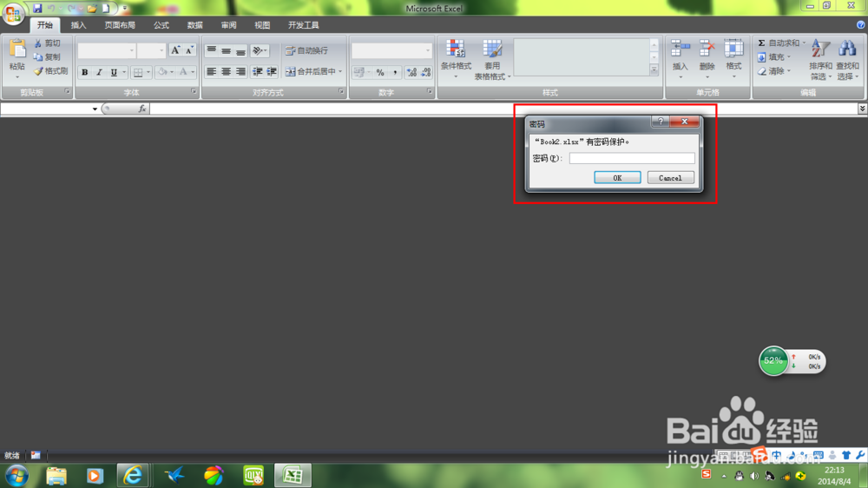This screenshot has height=488, width=868.
Task: Toggle Underline formatting
Action: (114, 72)
